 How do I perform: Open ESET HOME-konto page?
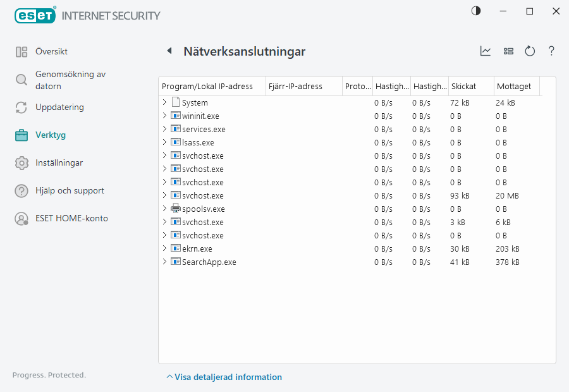coord(71,218)
